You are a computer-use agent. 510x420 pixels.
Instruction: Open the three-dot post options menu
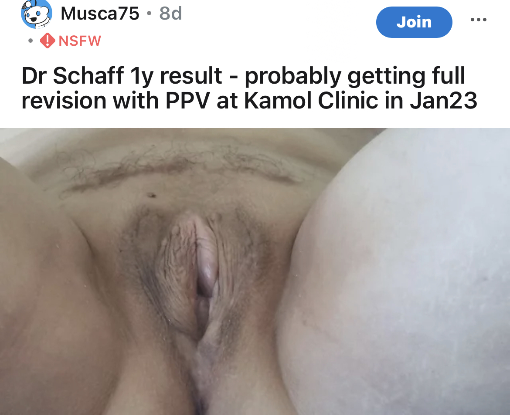coord(479,20)
